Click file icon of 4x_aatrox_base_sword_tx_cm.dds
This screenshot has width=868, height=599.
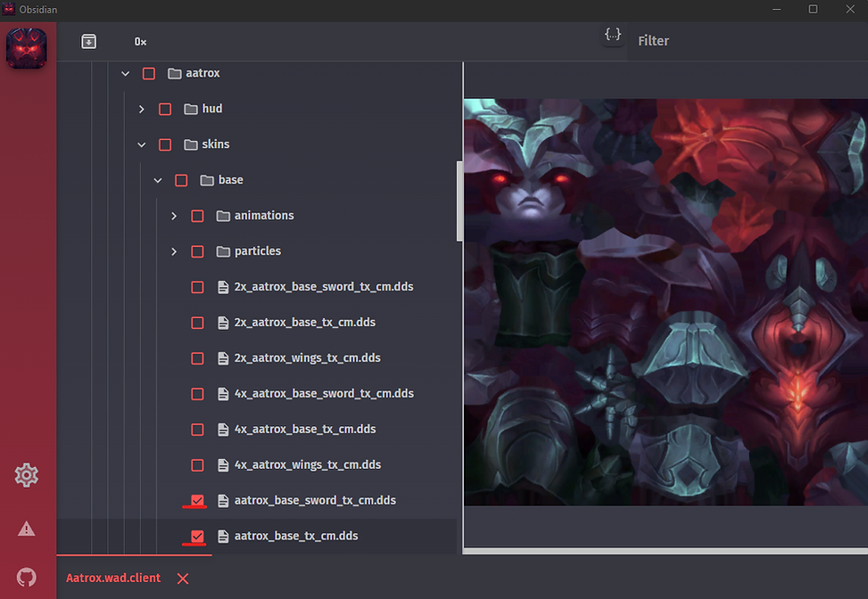(x=223, y=394)
